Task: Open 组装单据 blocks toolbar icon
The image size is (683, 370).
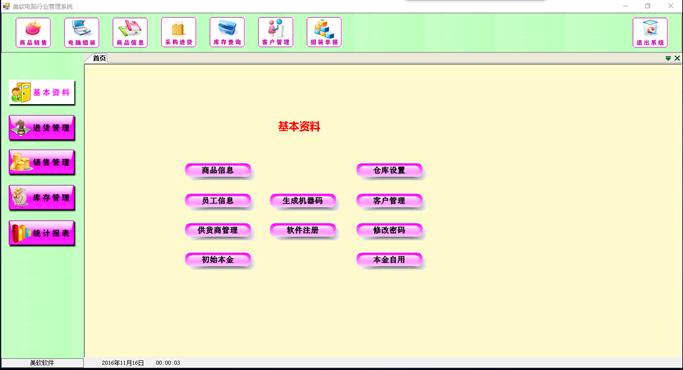Action: (x=324, y=32)
